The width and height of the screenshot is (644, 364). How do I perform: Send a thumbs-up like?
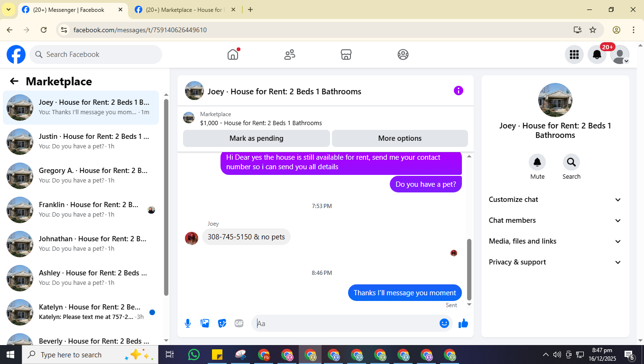463,323
